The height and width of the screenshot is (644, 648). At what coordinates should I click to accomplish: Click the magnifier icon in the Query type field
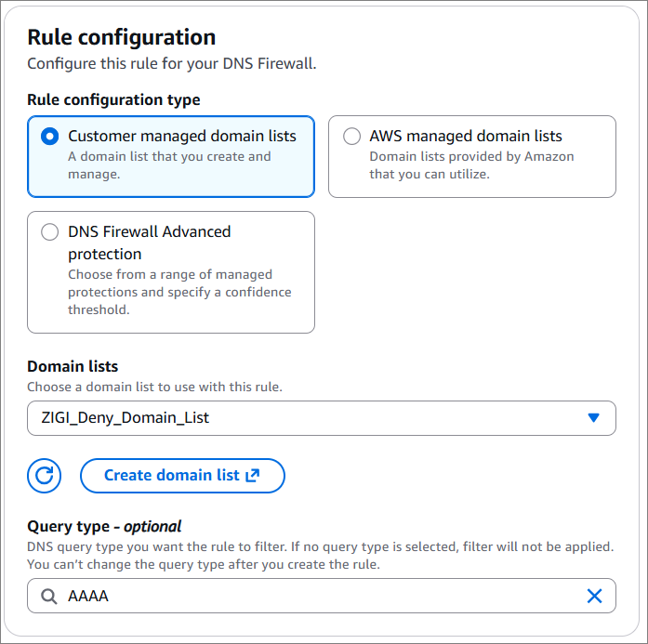point(48,596)
